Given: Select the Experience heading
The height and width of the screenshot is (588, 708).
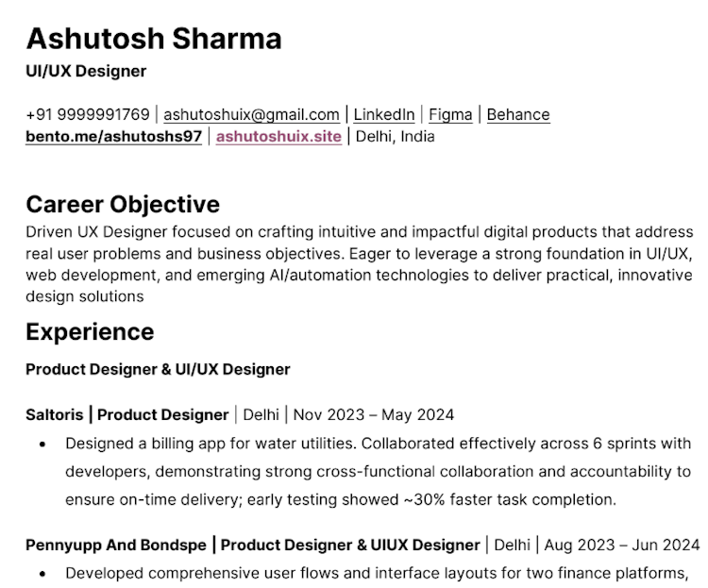Looking at the screenshot, I should pos(90,332).
